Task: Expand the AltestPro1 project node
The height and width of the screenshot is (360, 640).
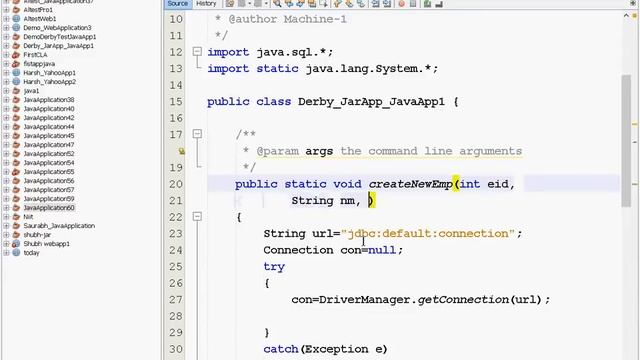Action: click(x=6, y=10)
